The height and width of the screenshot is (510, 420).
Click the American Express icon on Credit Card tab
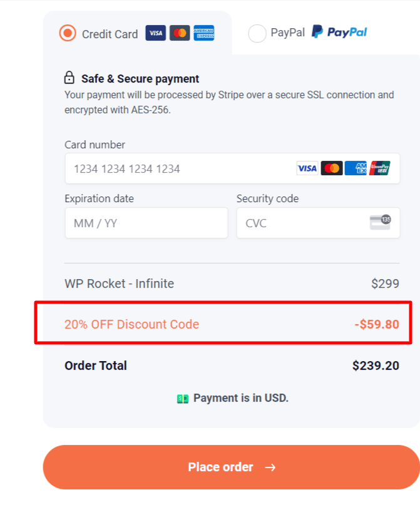pos(204,33)
